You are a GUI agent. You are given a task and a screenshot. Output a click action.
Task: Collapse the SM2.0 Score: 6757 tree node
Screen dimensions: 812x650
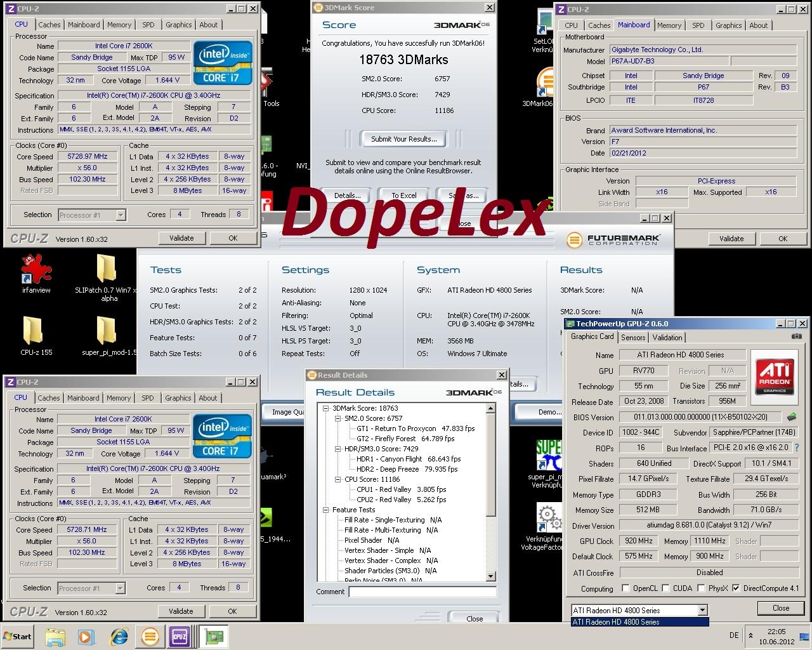point(338,418)
